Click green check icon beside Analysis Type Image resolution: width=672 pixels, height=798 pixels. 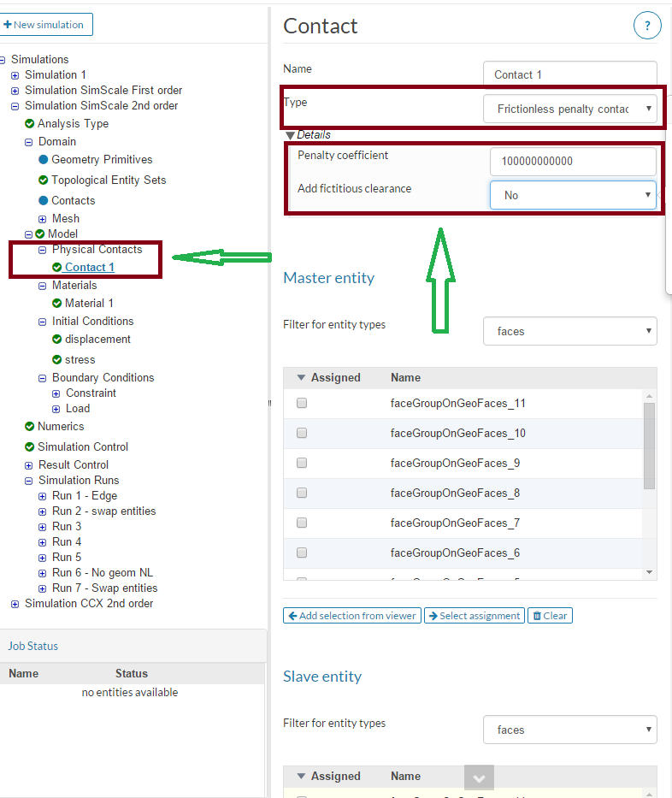pyautogui.click(x=30, y=124)
